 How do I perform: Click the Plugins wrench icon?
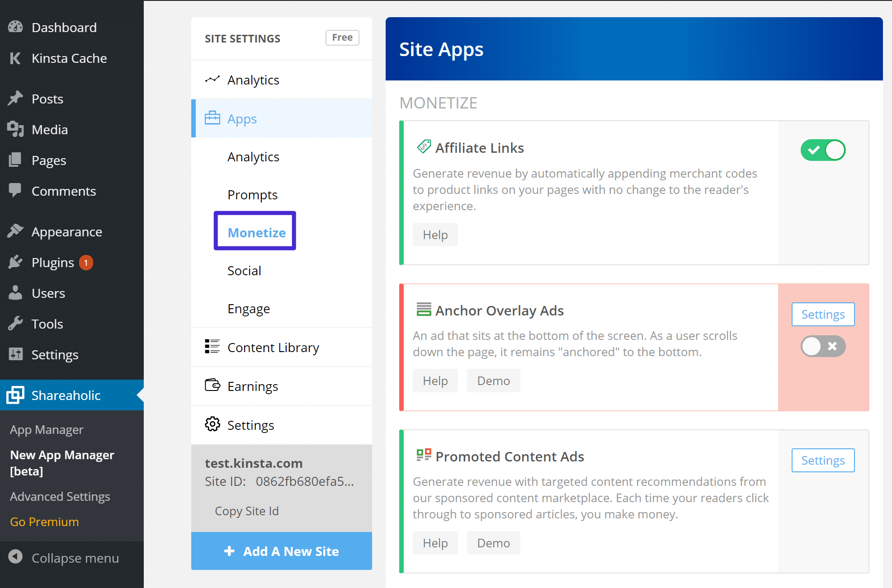coord(17,262)
